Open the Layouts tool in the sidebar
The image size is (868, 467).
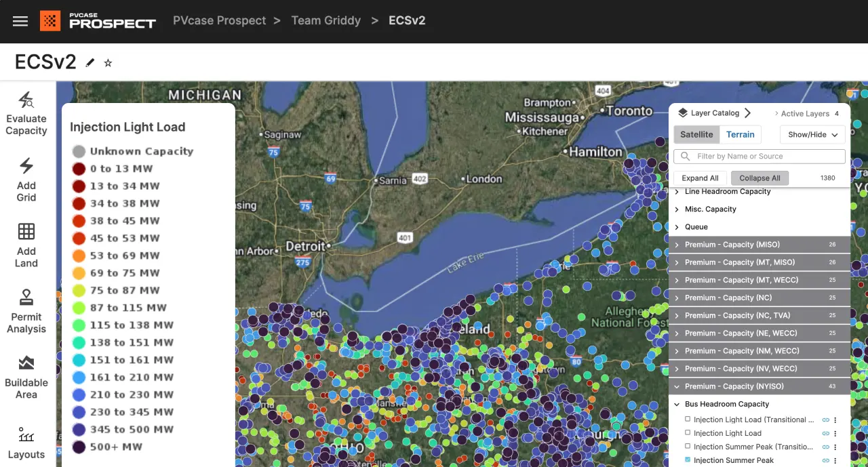point(26,434)
